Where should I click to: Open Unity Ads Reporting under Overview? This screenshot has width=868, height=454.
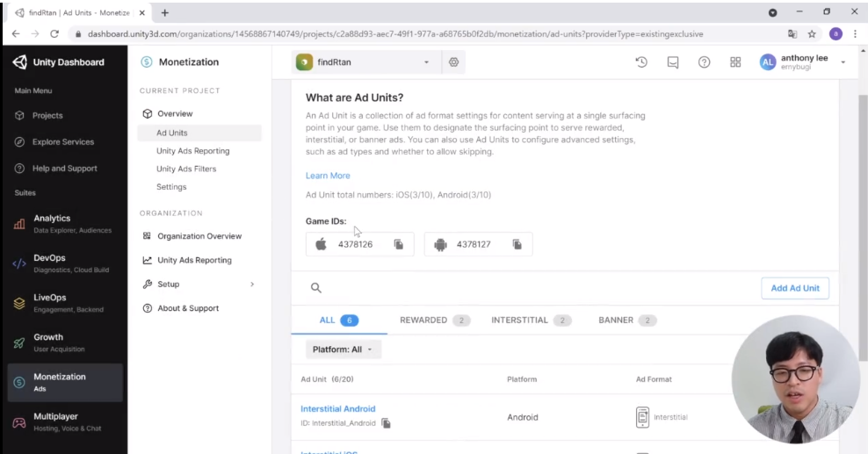pyautogui.click(x=192, y=151)
